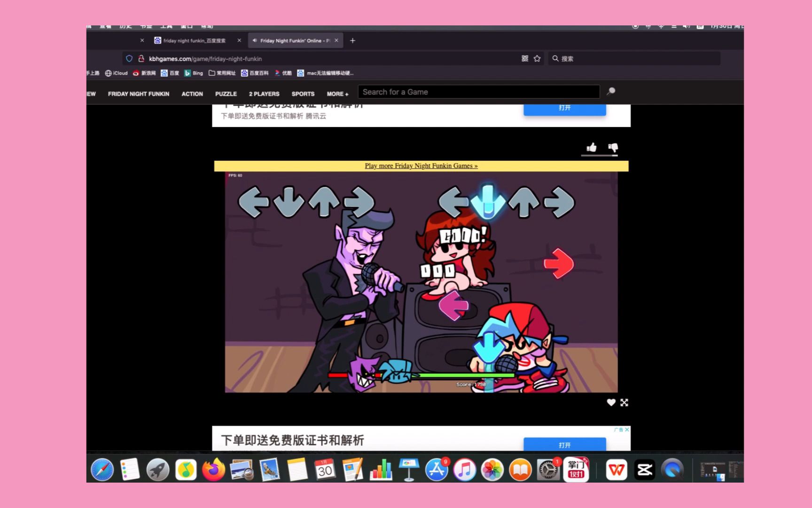Open the 百度 bookmark

[170, 73]
